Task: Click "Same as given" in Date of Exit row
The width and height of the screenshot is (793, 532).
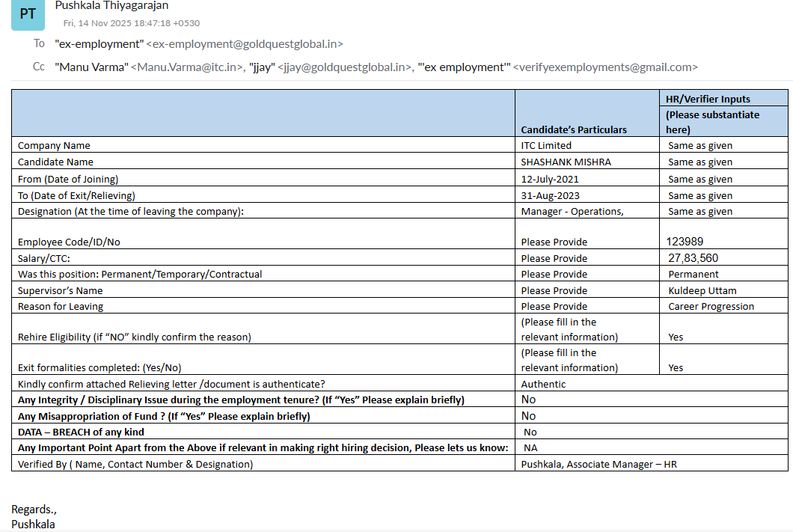Action: (700, 196)
